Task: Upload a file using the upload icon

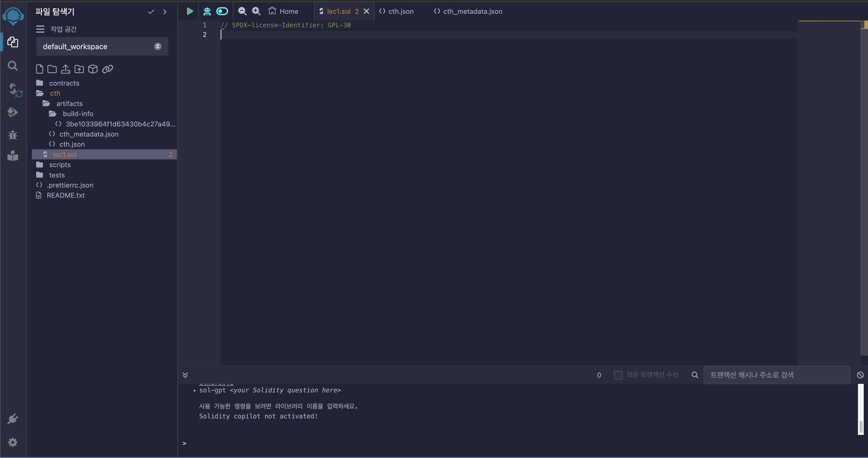Action: (x=65, y=69)
